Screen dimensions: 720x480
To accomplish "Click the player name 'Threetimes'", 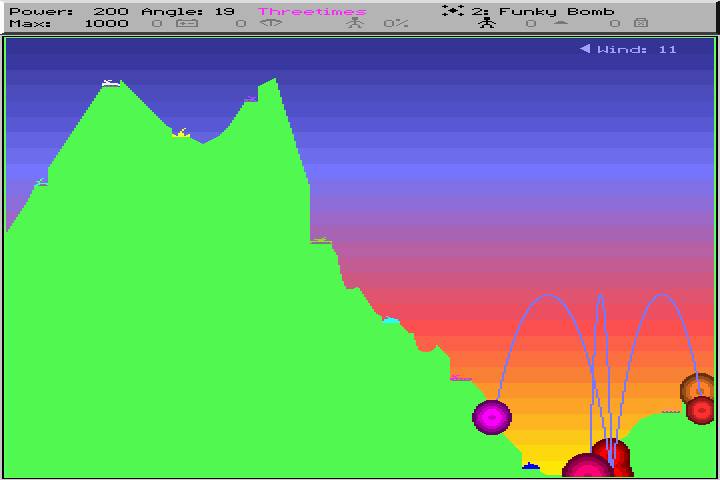I will [312, 11].
